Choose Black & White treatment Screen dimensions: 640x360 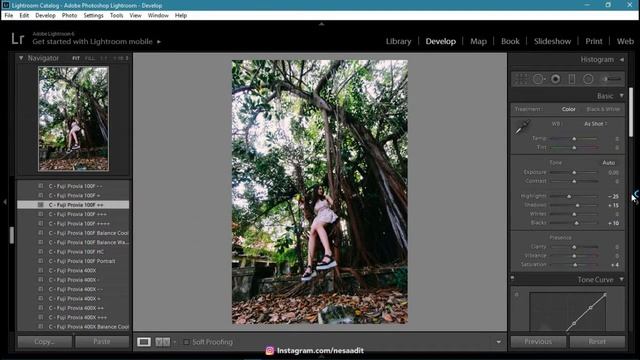click(x=603, y=109)
